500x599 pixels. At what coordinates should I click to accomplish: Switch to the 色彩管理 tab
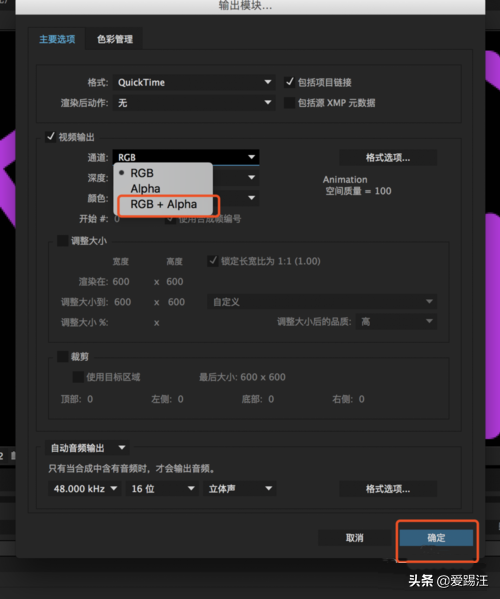click(115, 39)
